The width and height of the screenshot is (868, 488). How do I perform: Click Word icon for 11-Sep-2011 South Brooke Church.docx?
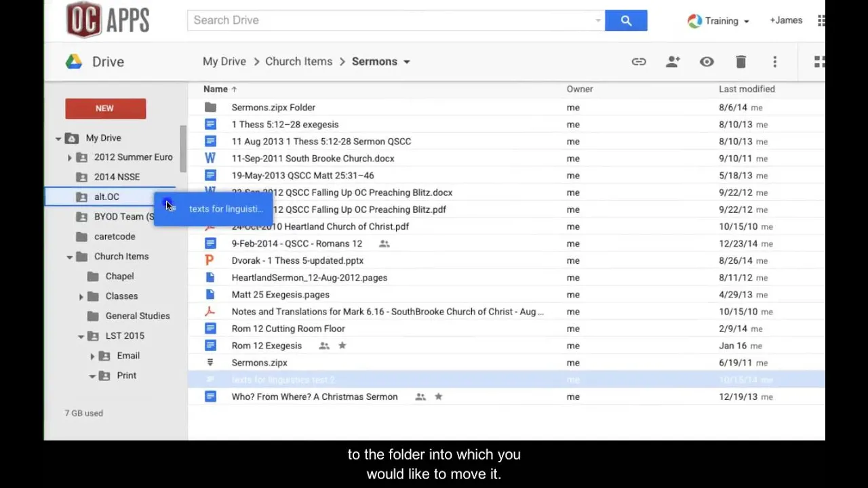pyautogui.click(x=210, y=158)
